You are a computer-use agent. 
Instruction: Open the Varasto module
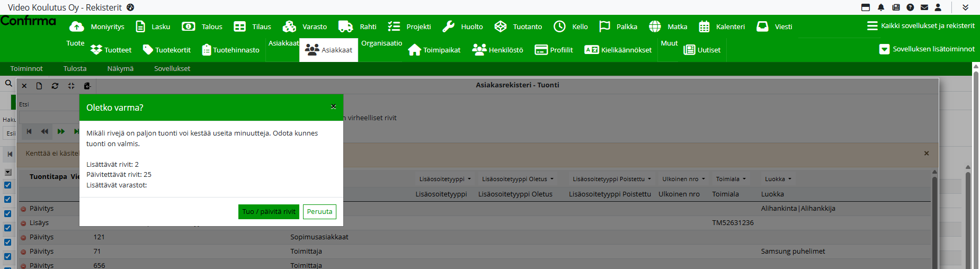(x=305, y=26)
